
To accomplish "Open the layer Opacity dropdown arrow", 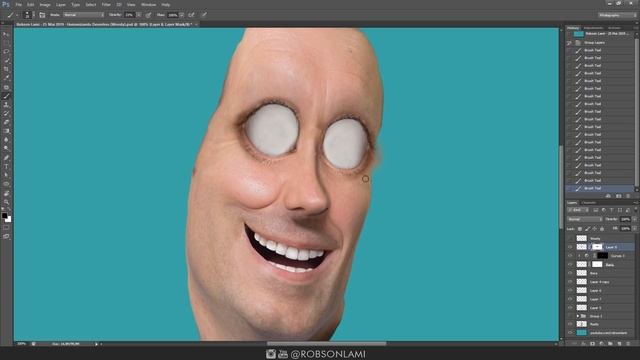I will pyautogui.click(x=634, y=219).
